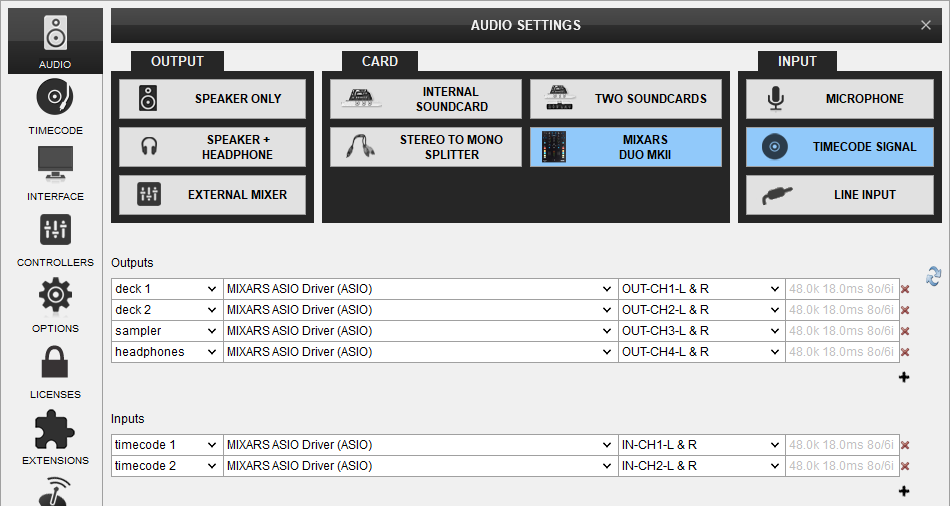Open the Controllers settings section
950x506 pixels.
pos(55,240)
